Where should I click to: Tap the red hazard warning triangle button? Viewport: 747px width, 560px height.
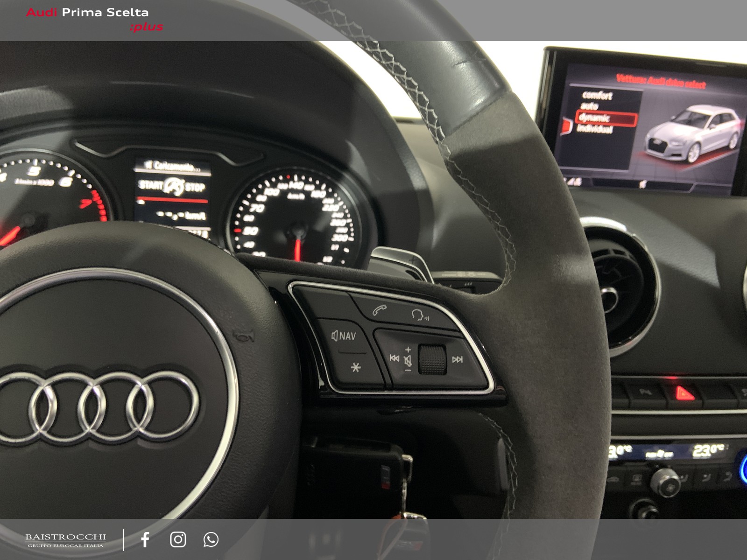click(x=685, y=393)
